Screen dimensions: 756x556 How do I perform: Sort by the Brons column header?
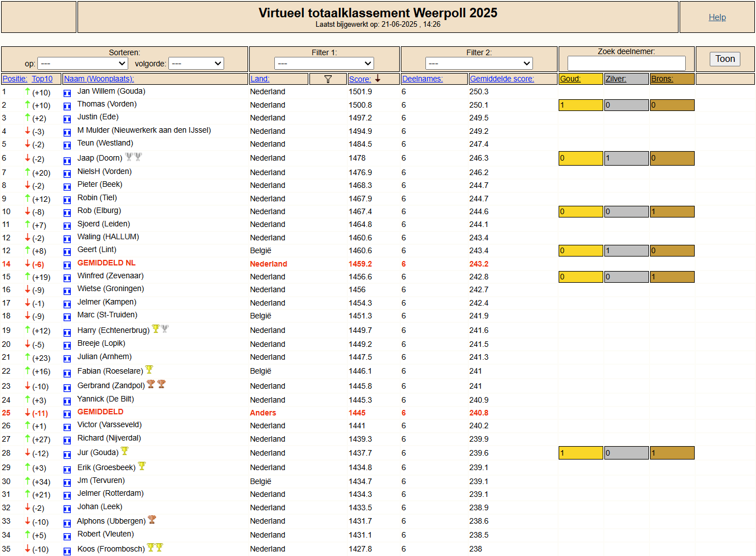point(662,79)
